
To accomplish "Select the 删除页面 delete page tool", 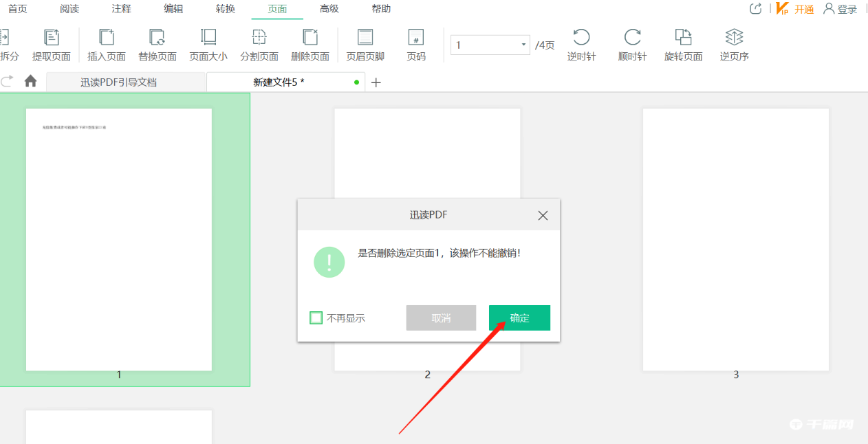I will click(310, 43).
